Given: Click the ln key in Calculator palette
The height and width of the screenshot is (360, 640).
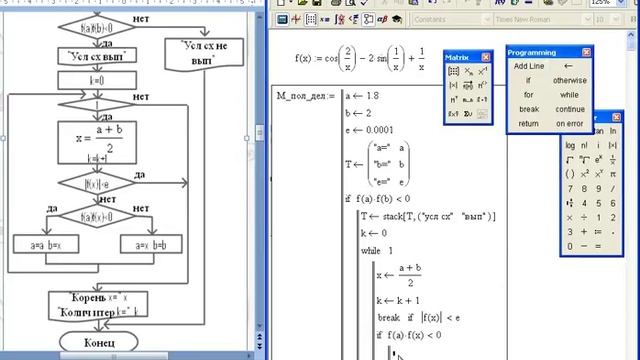Looking at the screenshot, I should click(613, 131).
